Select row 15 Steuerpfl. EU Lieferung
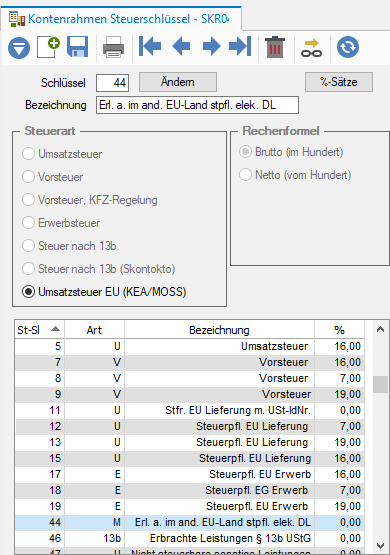 (189, 458)
